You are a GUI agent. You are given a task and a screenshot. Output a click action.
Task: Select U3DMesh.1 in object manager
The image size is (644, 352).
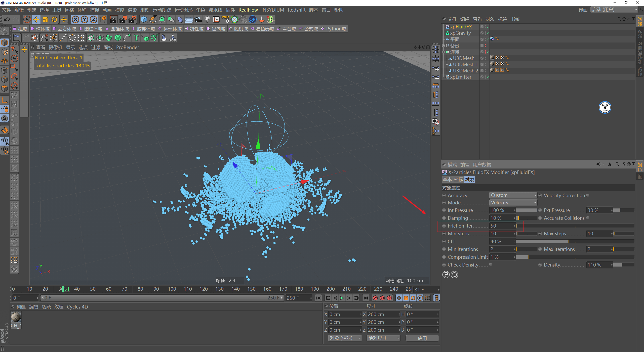coord(465,64)
